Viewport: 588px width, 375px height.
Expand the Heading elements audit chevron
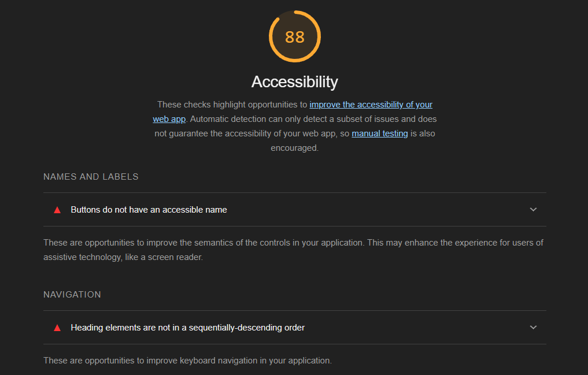(533, 327)
